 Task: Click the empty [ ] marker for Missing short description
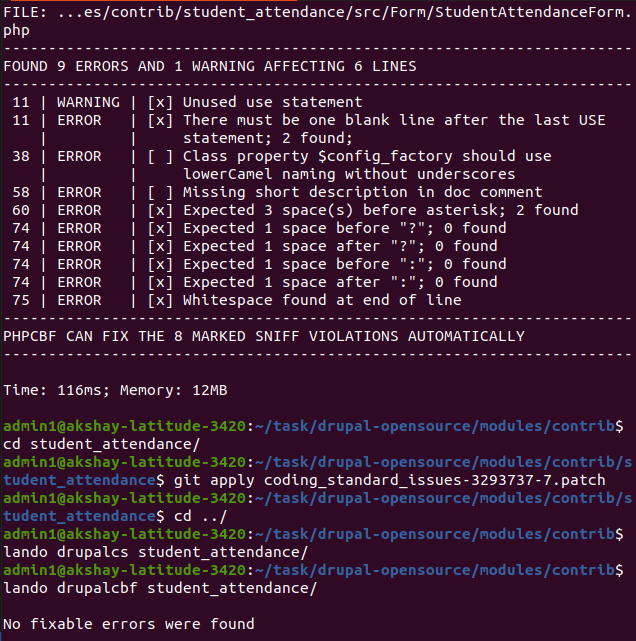pyautogui.click(x=160, y=192)
